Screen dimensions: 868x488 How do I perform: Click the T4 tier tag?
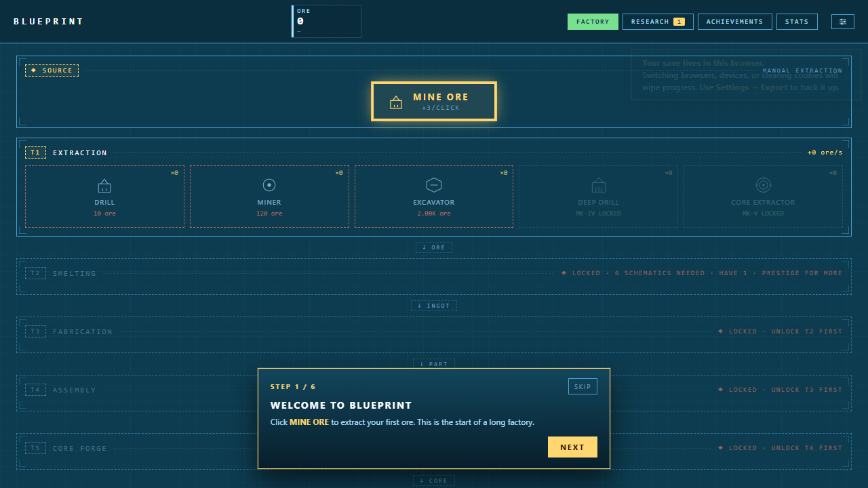pyautogui.click(x=35, y=390)
